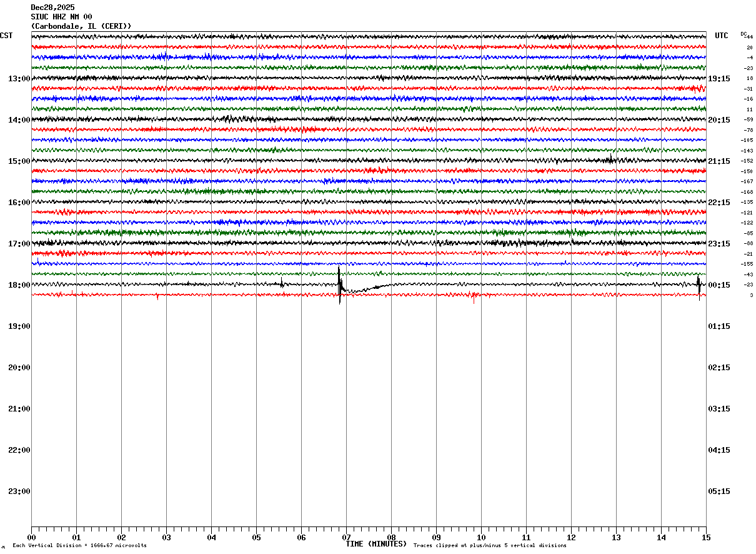756x554 pixels.
Task: Click the "20:00" CST row label
Action: click(x=19, y=368)
